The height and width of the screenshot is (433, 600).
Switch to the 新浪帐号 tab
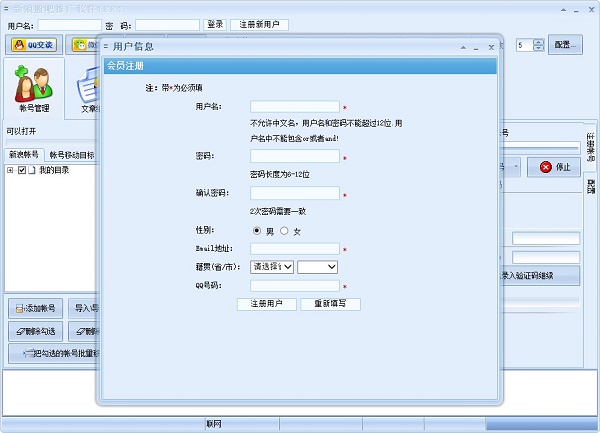[x=24, y=155]
